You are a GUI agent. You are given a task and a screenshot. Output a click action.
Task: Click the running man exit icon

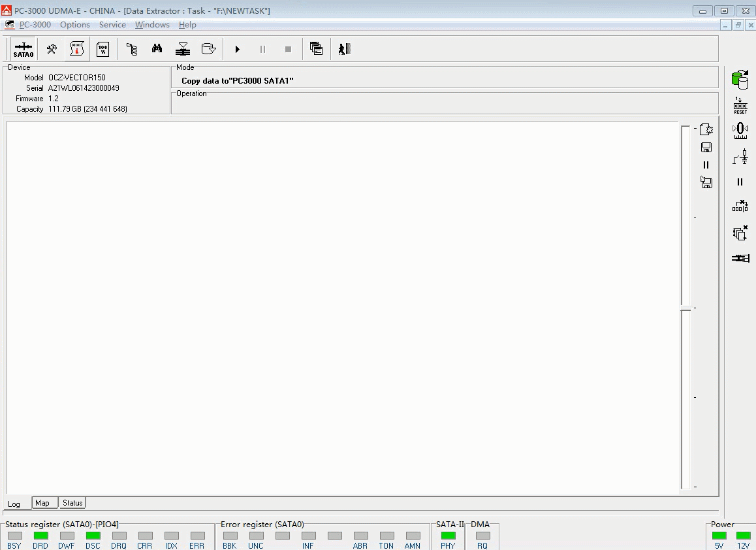[344, 49]
